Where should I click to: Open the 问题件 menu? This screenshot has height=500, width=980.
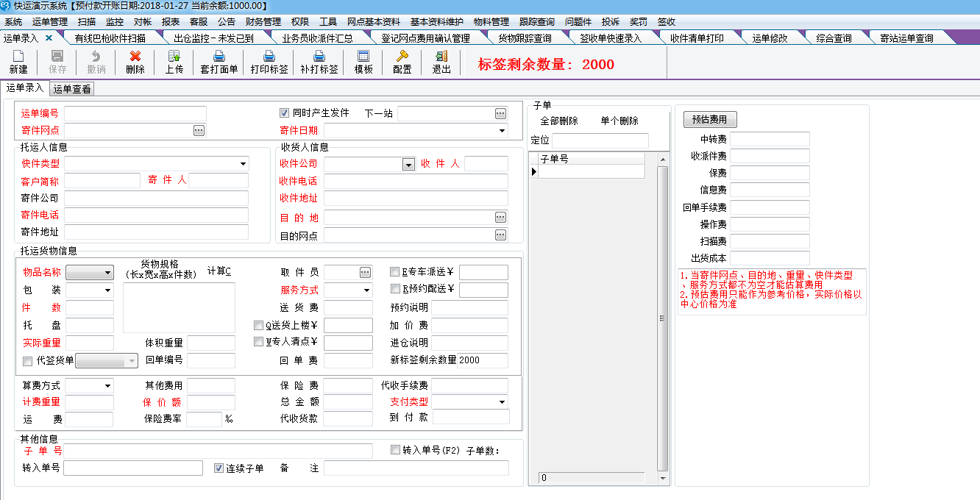578,22
